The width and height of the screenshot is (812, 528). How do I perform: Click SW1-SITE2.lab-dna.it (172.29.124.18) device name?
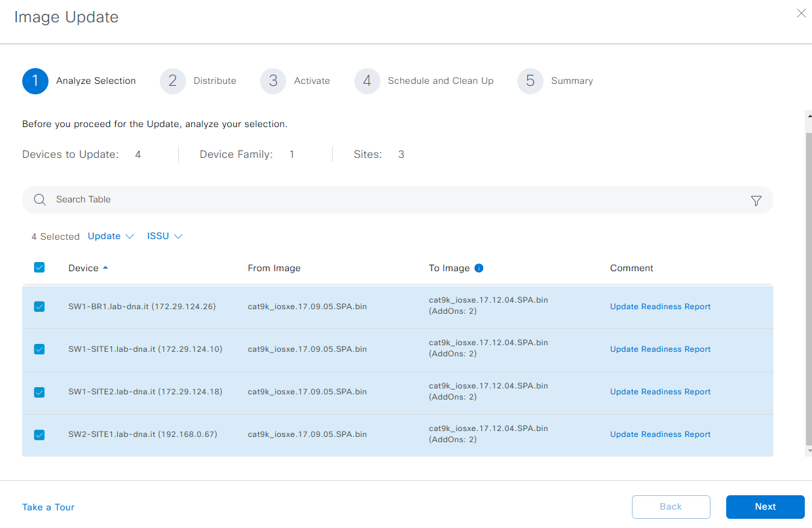[145, 392]
